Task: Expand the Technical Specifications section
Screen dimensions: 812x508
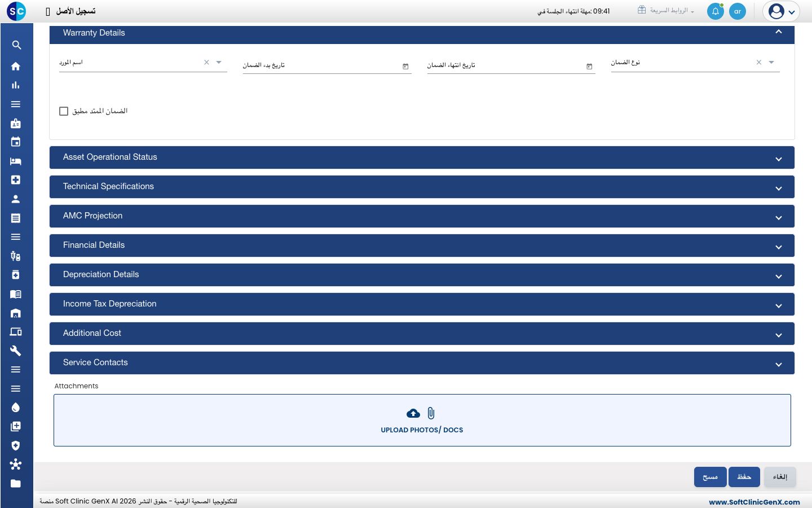Action: pyautogui.click(x=422, y=187)
